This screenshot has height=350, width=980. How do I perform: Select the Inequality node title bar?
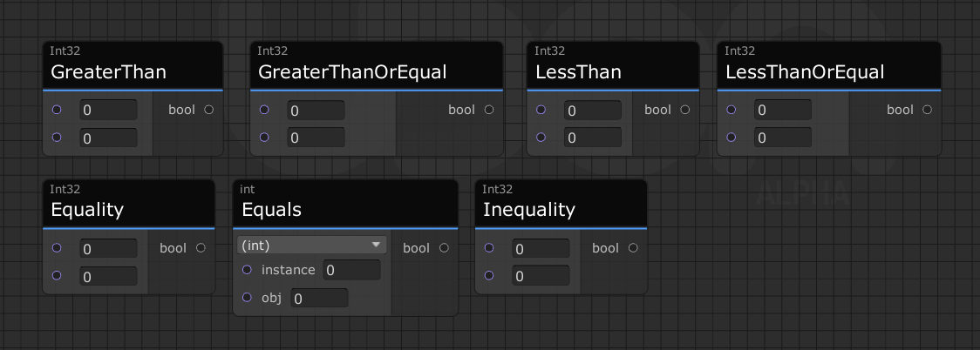[561, 209]
